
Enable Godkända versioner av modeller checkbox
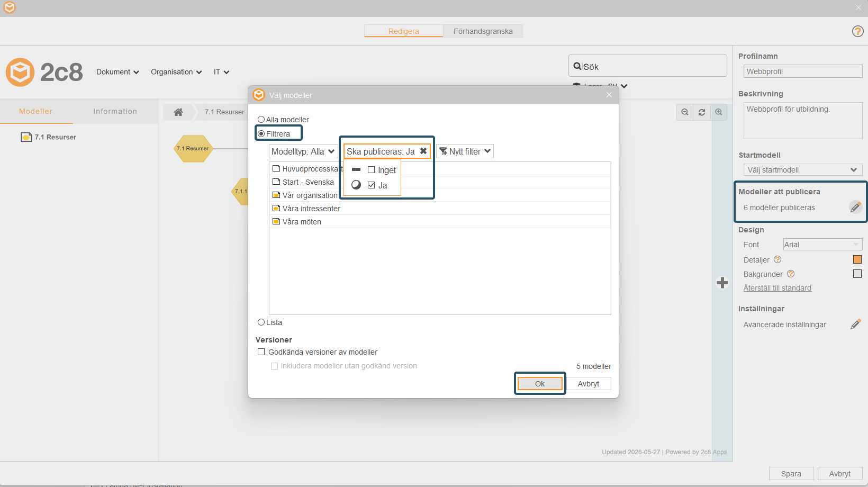coord(261,352)
